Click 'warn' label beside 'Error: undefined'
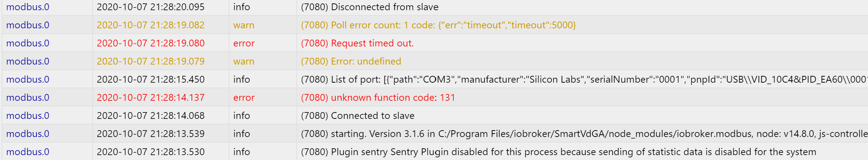The image size is (868, 160). (x=243, y=62)
